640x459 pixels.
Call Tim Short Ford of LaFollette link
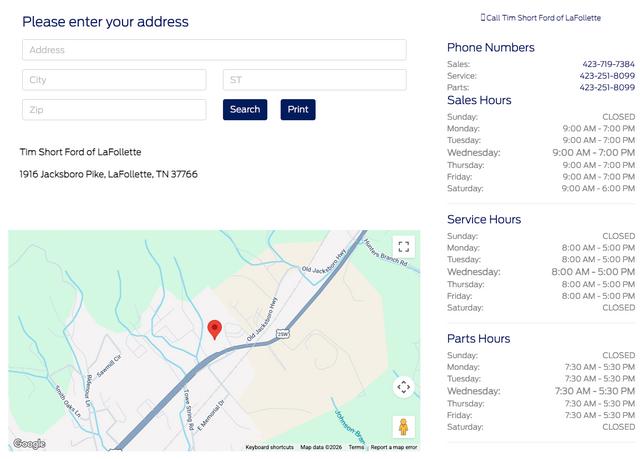click(541, 18)
